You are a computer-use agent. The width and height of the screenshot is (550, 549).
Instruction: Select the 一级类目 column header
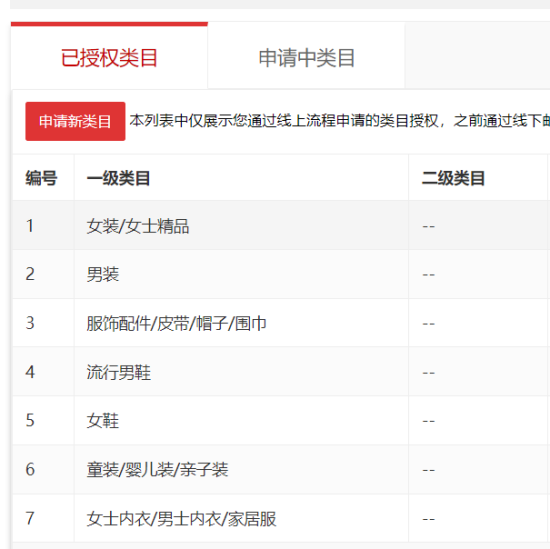pos(241,178)
